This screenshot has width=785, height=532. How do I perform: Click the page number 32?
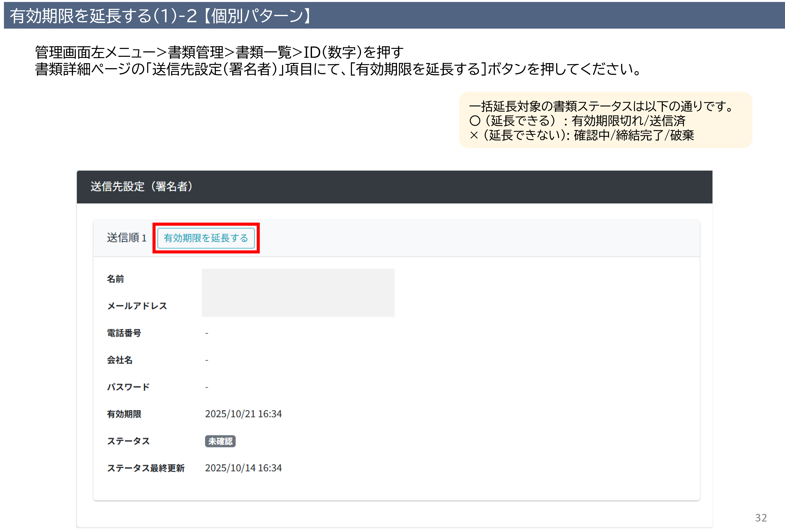(761, 518)
